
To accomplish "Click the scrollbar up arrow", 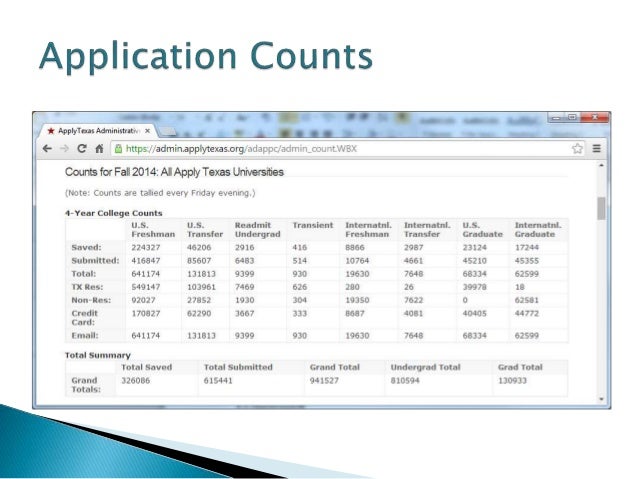I will [x=601, y=166].
